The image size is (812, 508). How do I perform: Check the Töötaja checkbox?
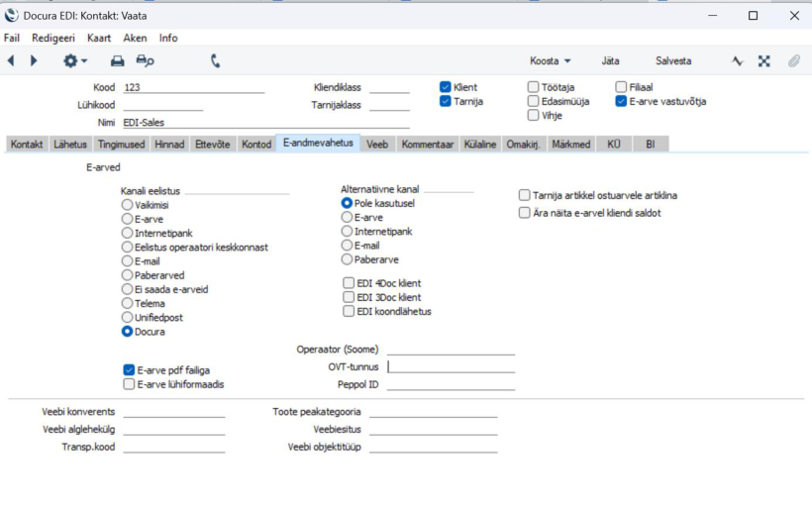click(x=533, y=87)
